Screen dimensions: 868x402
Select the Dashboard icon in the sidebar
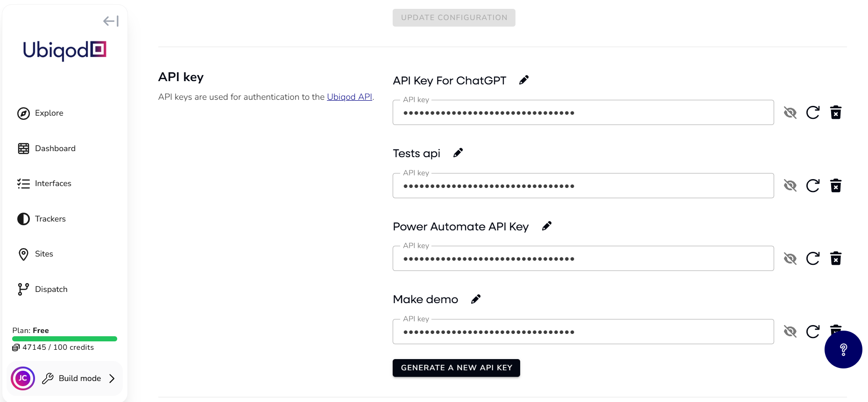tap(24, 148)
